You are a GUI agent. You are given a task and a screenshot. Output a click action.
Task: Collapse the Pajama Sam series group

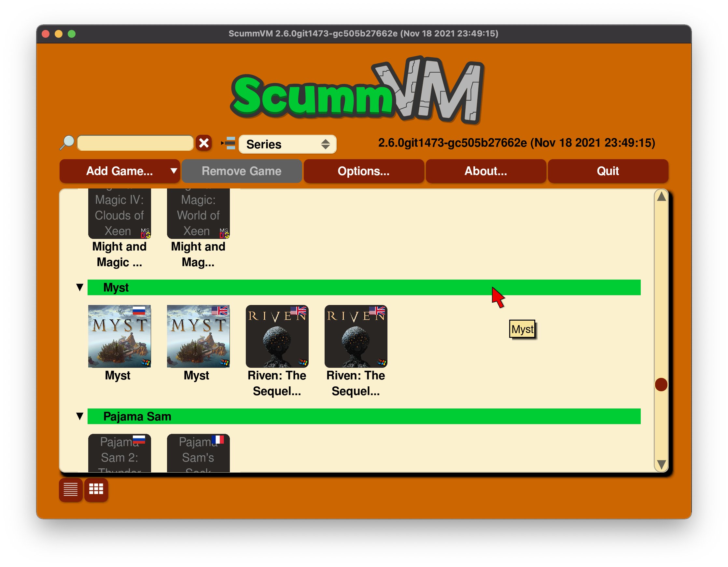[79, 416]
